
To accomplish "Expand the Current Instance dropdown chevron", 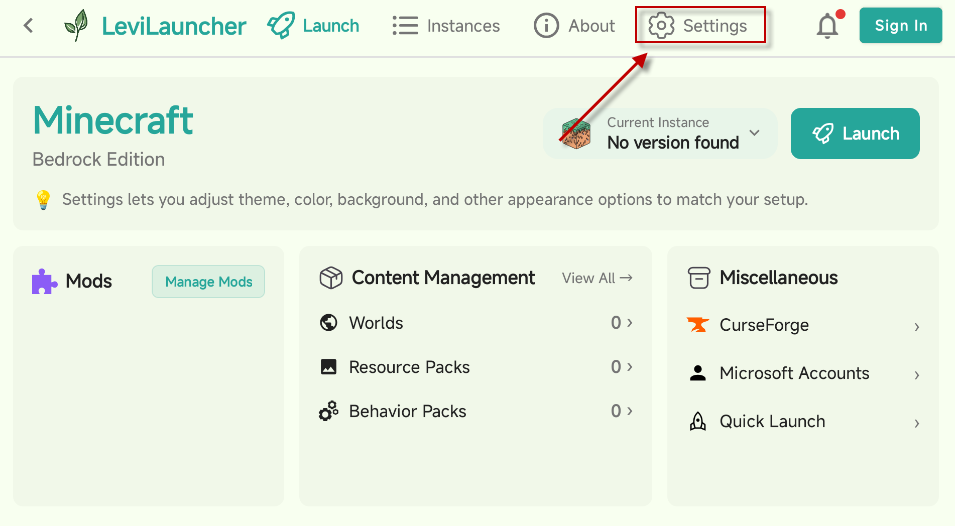I will tap(755, 133).
